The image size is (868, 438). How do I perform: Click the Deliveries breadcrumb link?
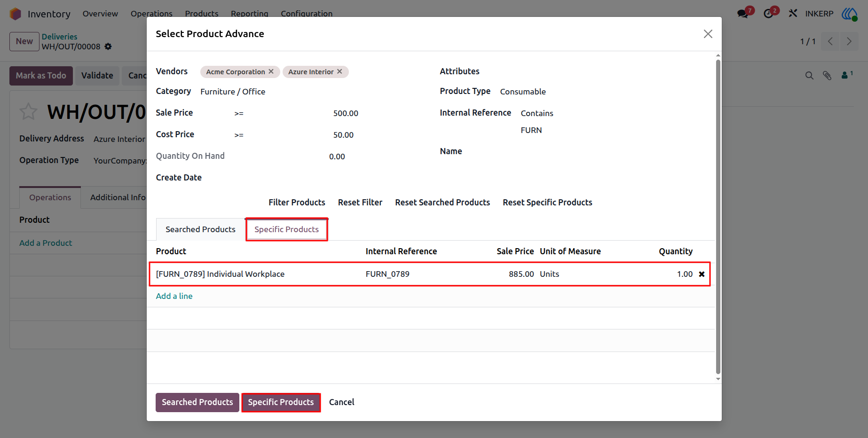point(59,37)
